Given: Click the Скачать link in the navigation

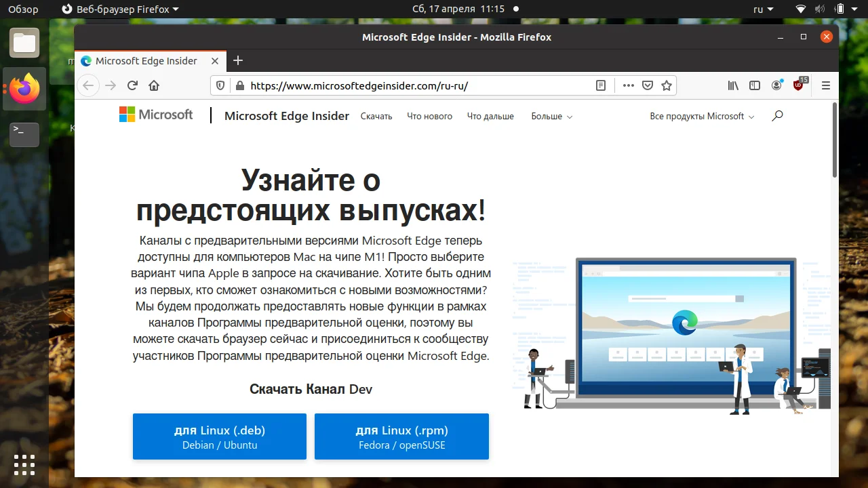Looking at the screenshot, I should click(x=376, y=116).
